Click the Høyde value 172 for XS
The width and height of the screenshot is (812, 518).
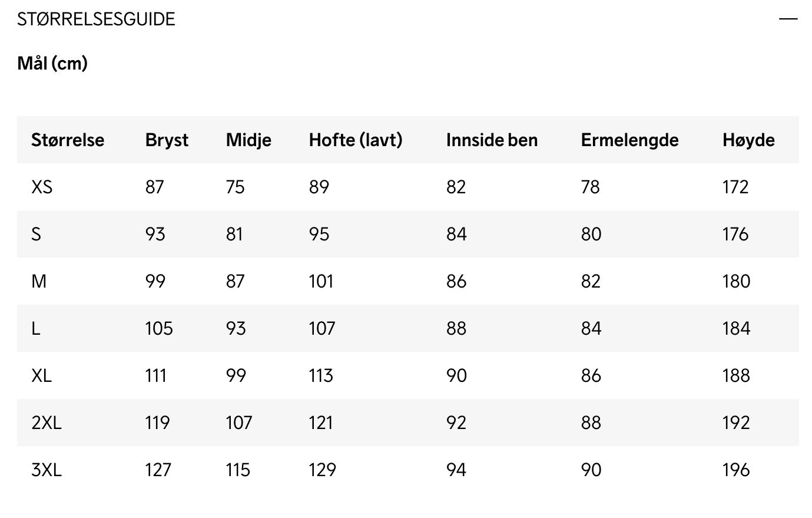[735, 187]
